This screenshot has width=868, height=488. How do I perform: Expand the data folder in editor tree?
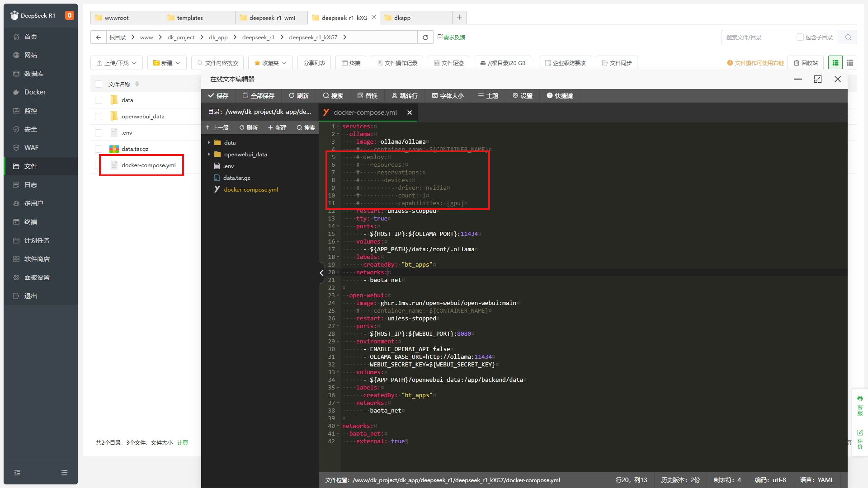pos(209,142)
